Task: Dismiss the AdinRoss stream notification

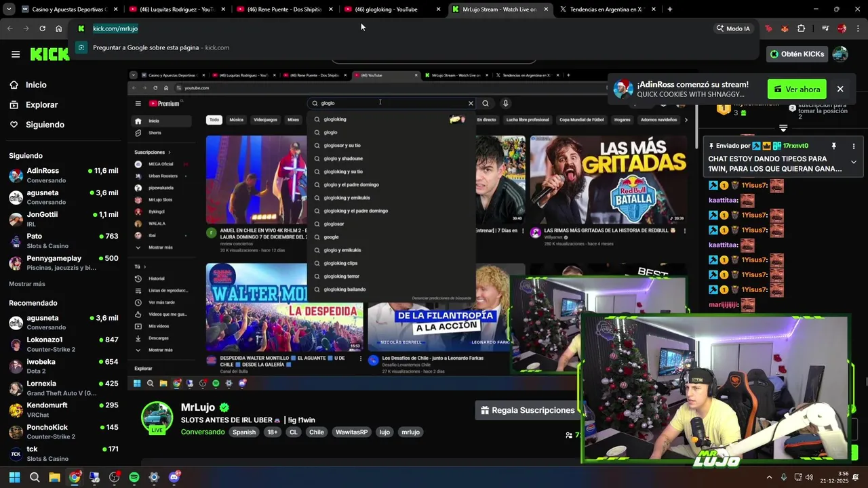Action: pos(840,89)
